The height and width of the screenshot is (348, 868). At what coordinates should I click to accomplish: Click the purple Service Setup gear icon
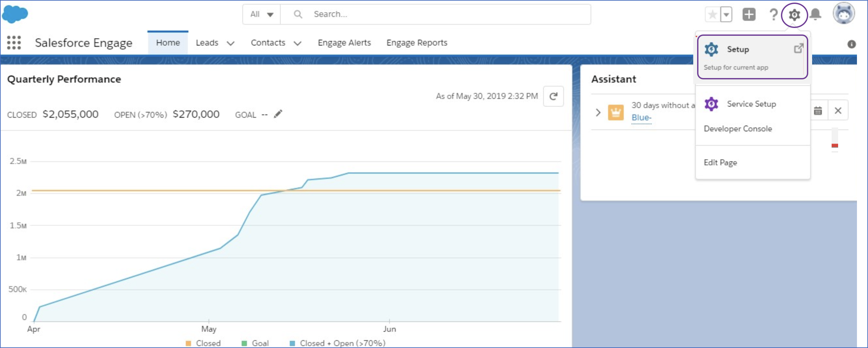(711, 104)
